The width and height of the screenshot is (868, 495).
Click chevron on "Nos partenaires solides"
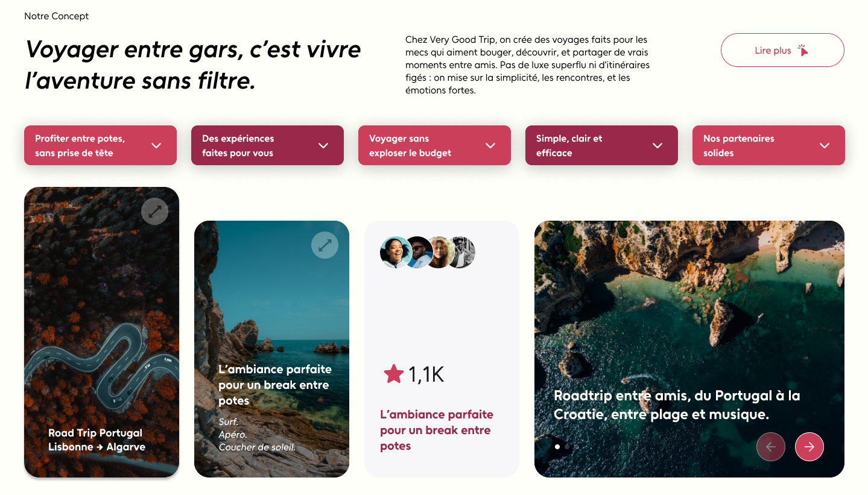(x=825, y=145)
